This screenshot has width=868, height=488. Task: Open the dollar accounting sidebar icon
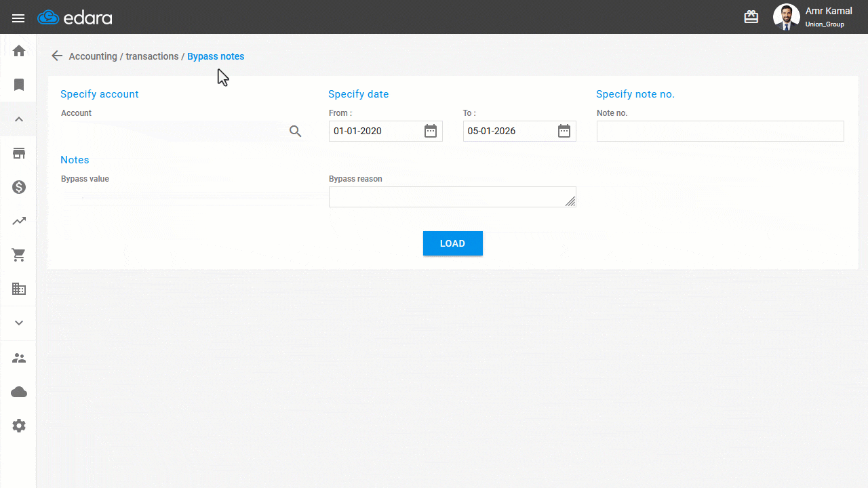coord(19,187)
